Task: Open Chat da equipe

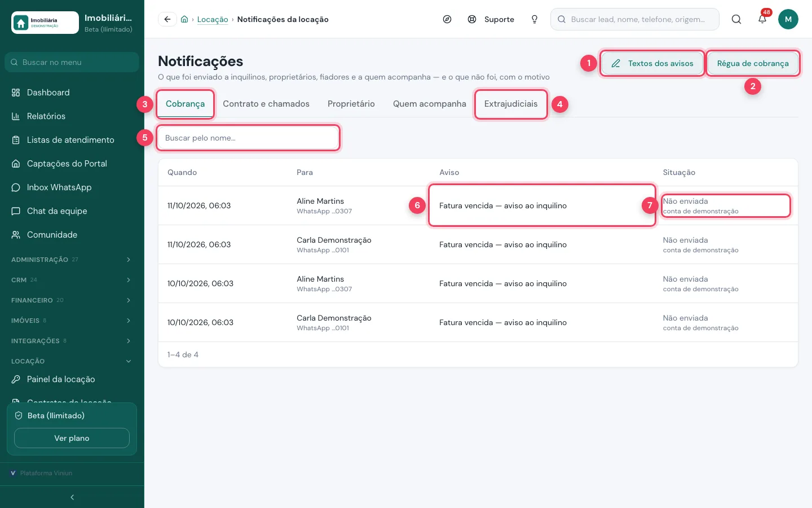Action: [72, 211]
